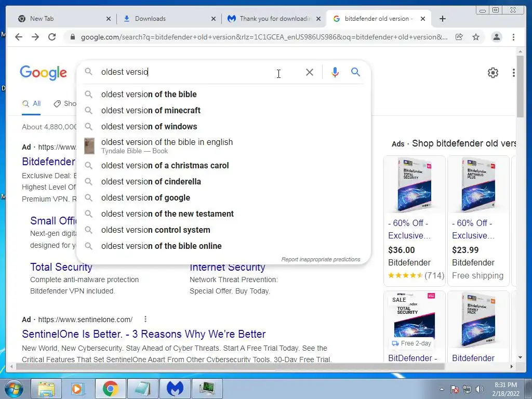Launch Windows Media Player from taskbar
Image resolution: width=532 pixels, height=399 pixels.
point(78,389)
